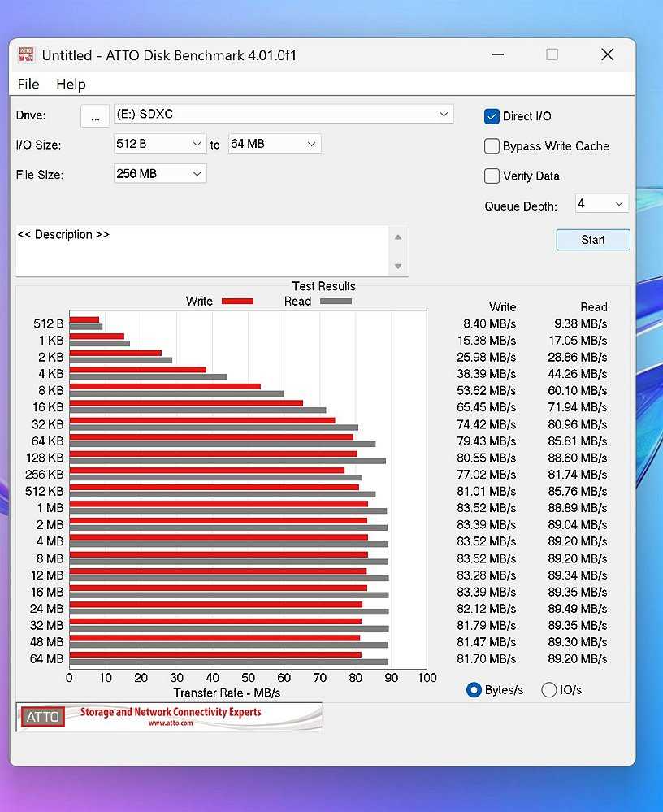Click the gray Read legend swatch
Image resolution: width=663 pixels, height=812 pixels.
pyautogui.click(x=336, y=302)
